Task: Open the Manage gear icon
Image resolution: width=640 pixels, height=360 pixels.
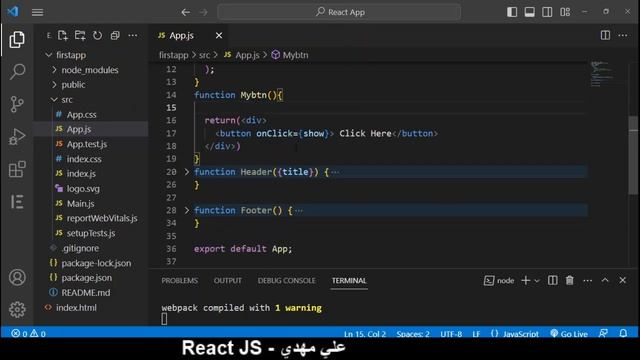Action: [17, 310]
